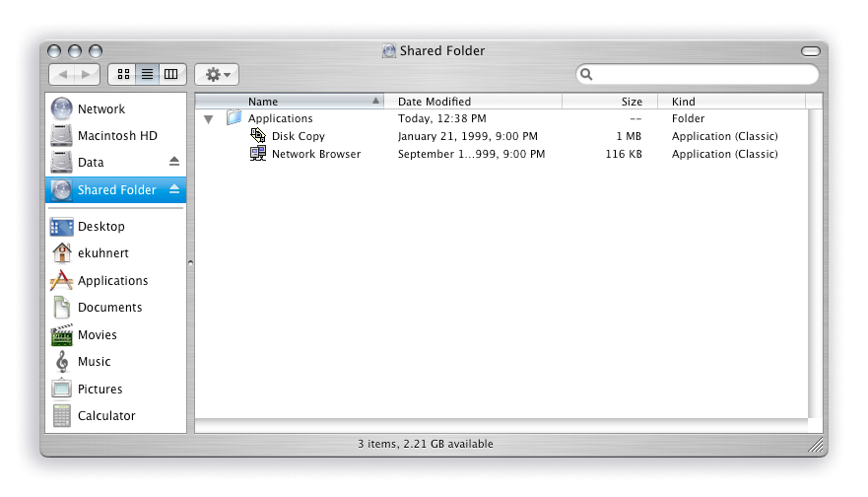Click the Movies clapperboard icon
This screenshot has width=868, height=497.
coord(61,334)
